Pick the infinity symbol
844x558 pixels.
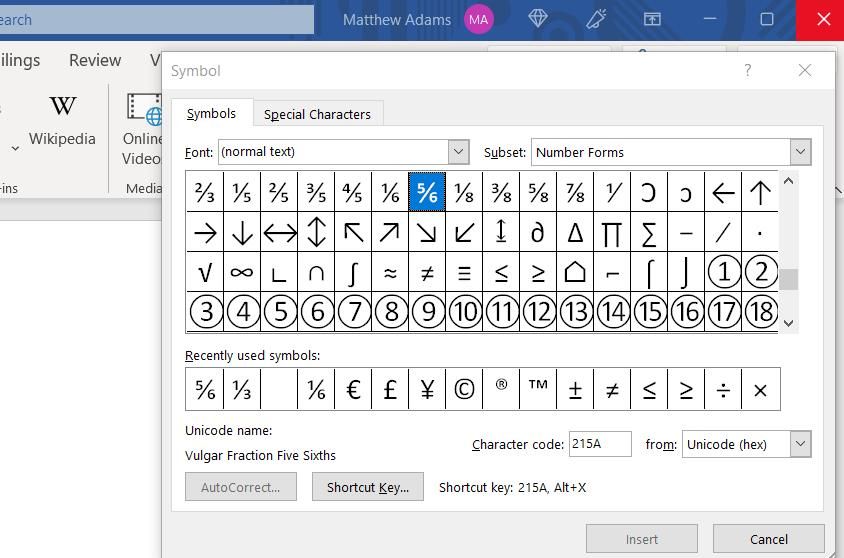tap(242, 272)
